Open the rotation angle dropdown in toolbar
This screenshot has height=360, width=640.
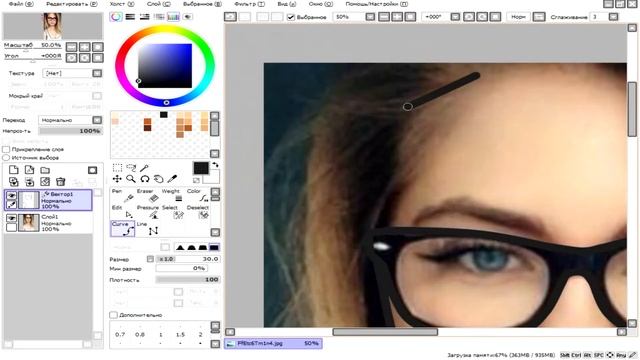455,17
